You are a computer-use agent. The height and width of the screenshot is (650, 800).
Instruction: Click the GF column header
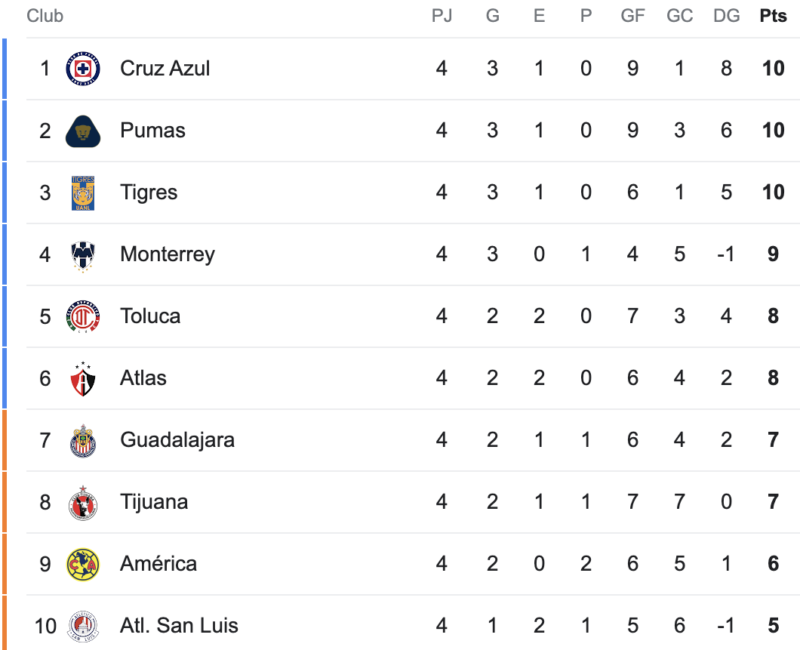pos(632,16)
